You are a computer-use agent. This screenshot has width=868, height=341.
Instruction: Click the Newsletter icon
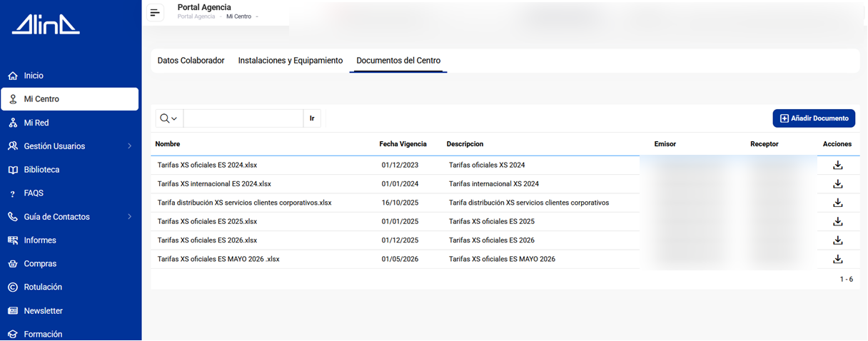[x=13, y=311]
